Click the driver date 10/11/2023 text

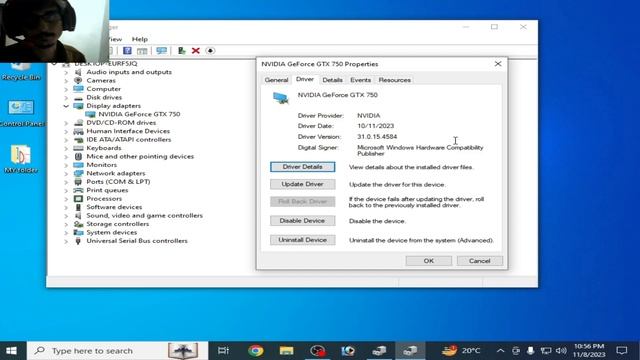tap(376, 126)
